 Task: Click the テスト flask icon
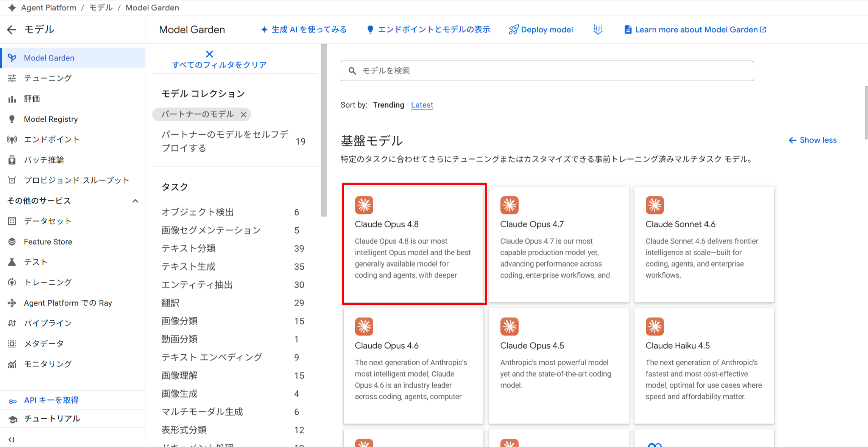click(12, 262)
